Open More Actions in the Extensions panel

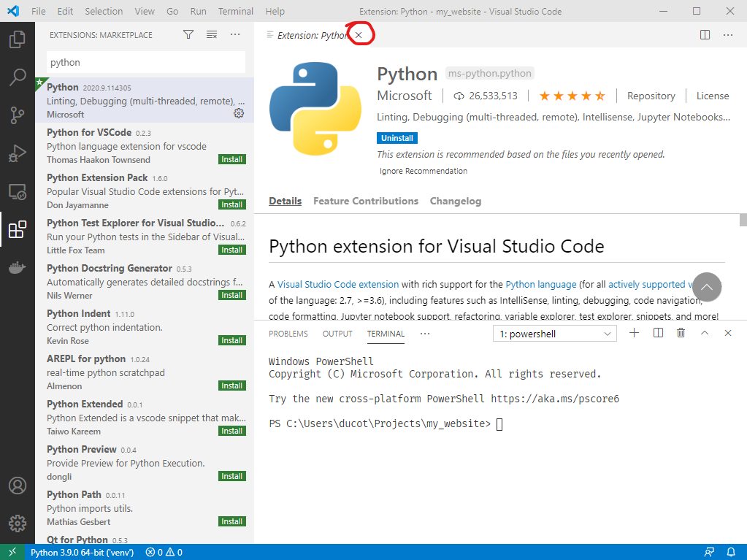point(235,34)
